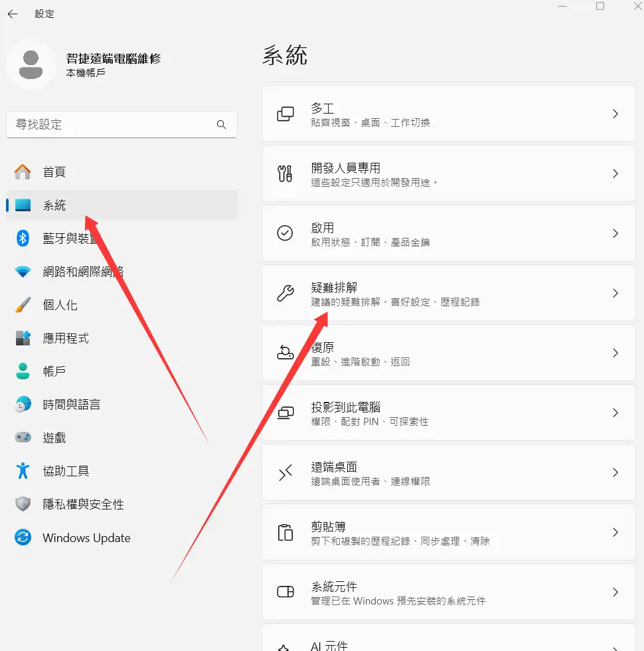The height and width of the screenshot is (651, 644).
Task: Click the clipboard icon for 剪貼簿
Action: (x=285, y=532)
